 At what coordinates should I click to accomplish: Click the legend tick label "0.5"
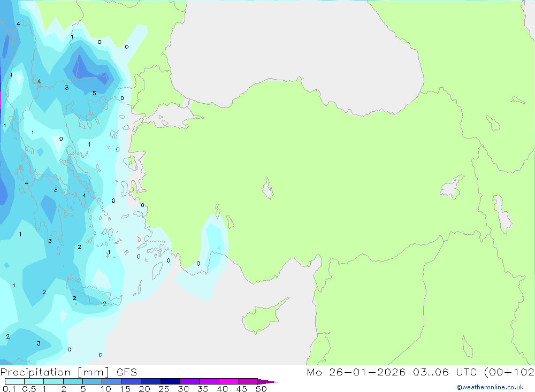pos(29,389)
